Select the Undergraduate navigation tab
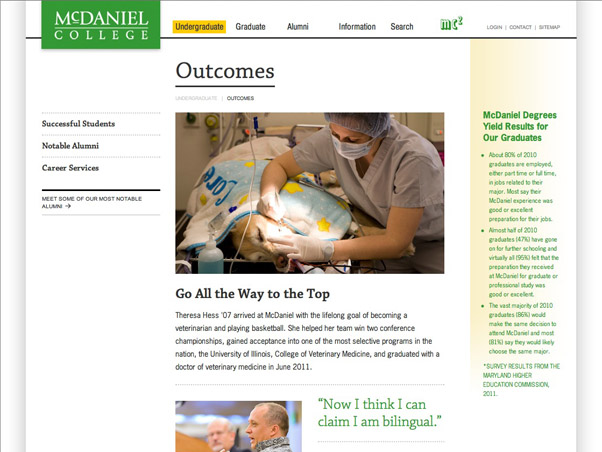Viewport: 602px width, 452px height. pyautogui.click(x=199, y=26)
